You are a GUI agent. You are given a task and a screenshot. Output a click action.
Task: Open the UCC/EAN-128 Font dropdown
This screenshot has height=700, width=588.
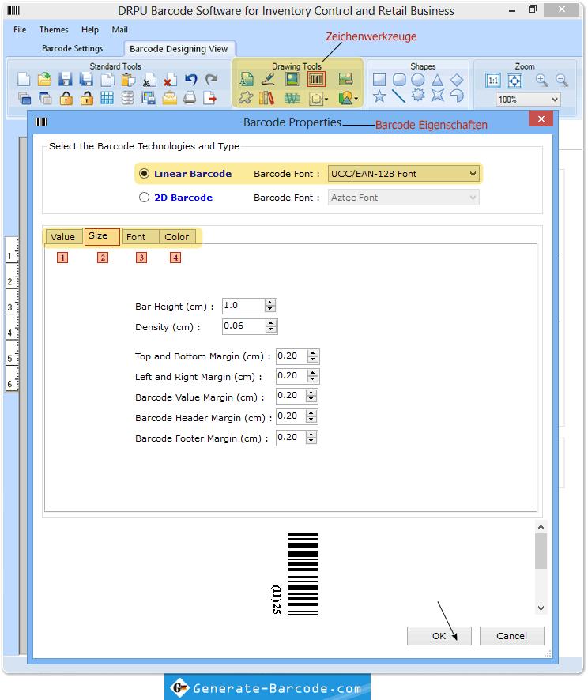click(x=404, y=174)
